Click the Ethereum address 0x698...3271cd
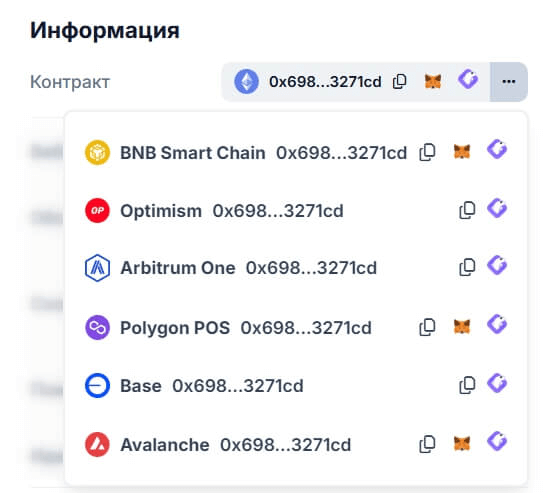The width and height of the screenshot is (545, 493). click(325, 82)
